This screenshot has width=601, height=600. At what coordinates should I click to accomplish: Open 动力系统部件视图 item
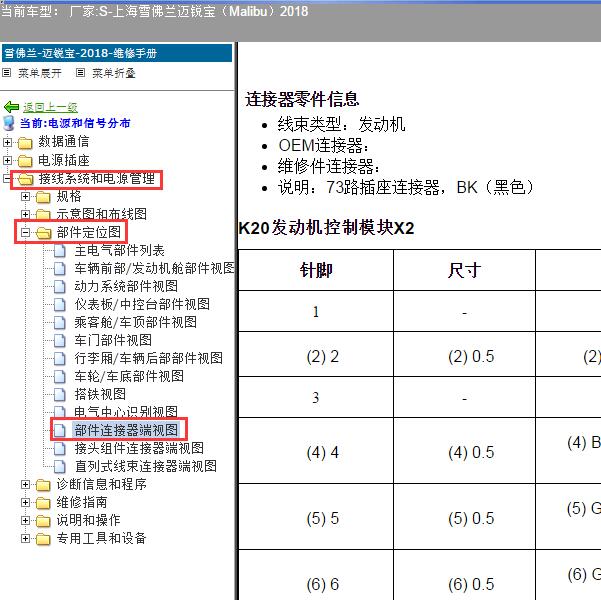coord(126,286)
